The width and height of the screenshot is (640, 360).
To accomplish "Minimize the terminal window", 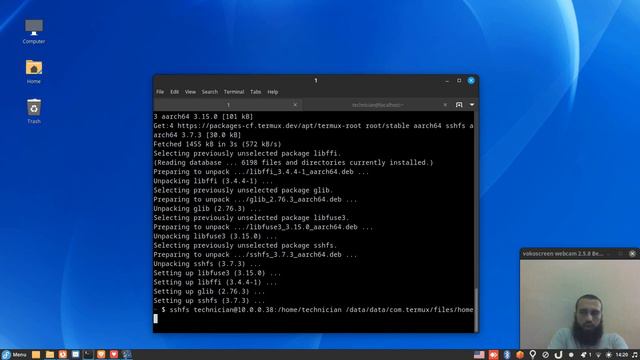I will click(x=447, y=81).
